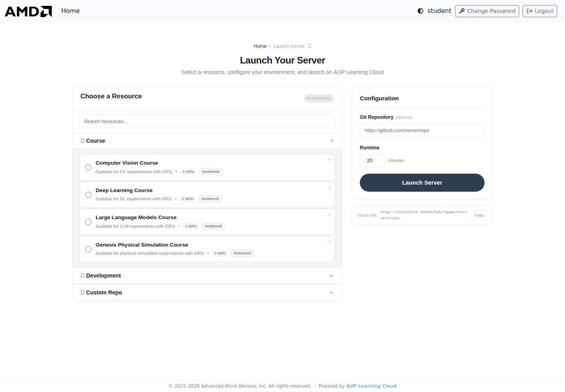This screenshot has width=565, height=392.
Task: Go to Home via breadcrumb
Action: (x=260, y=46)
